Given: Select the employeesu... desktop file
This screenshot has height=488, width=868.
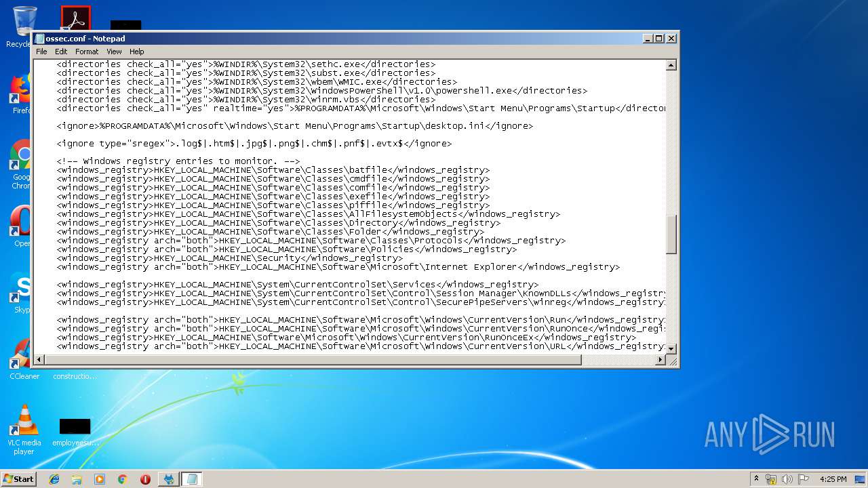Looking at the screenshot, I should [x=75, y=432].
